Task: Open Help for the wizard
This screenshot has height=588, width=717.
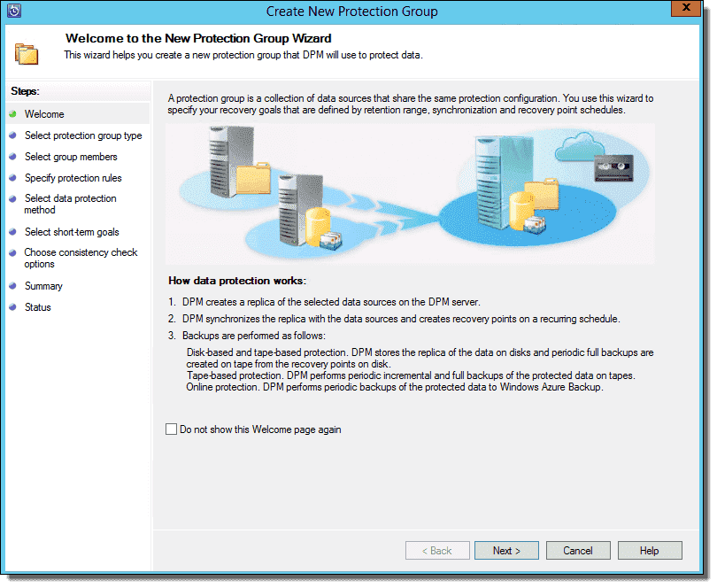Action: coord(650,551)
